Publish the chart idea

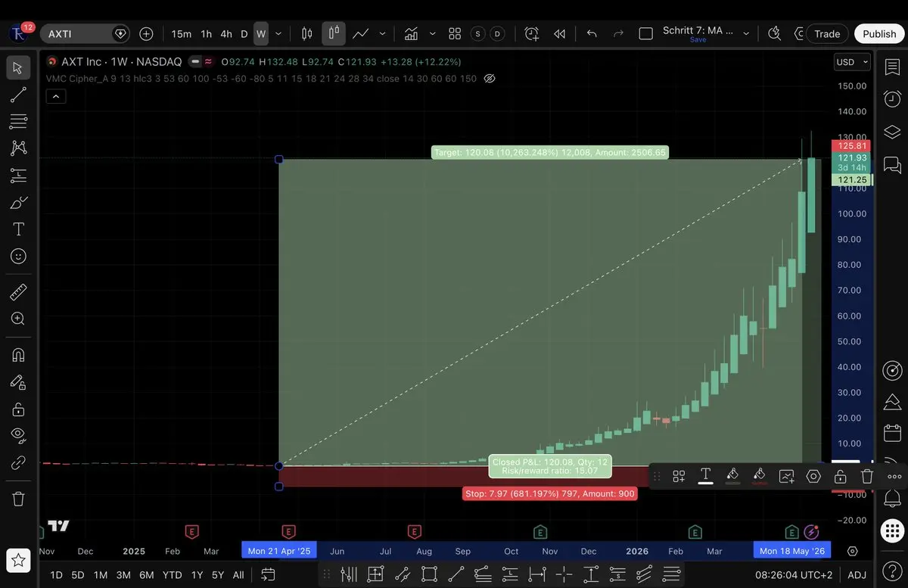click(879, 34)
